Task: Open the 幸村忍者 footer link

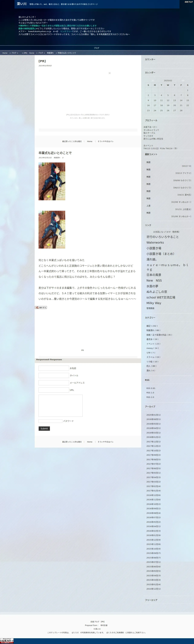Action: [x=104, y=626]
